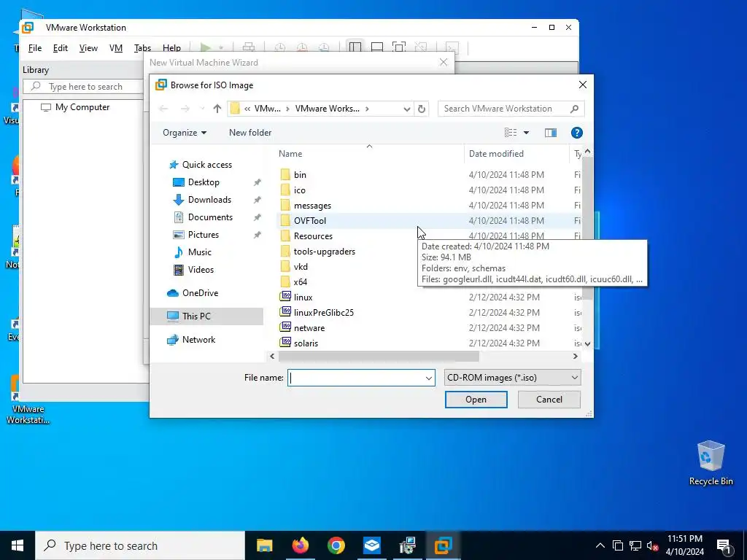Open Music in navigation pane

(x=200, y=252)
